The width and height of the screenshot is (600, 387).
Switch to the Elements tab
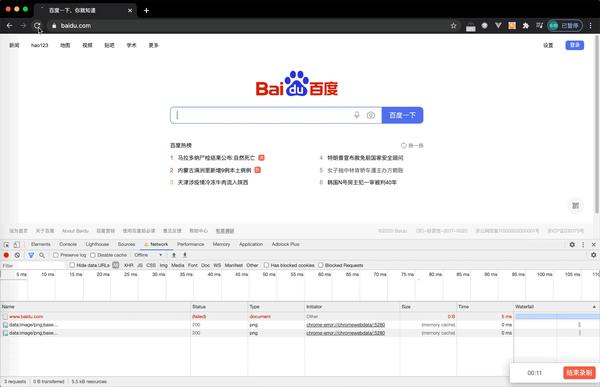click(x=41, y=244)
